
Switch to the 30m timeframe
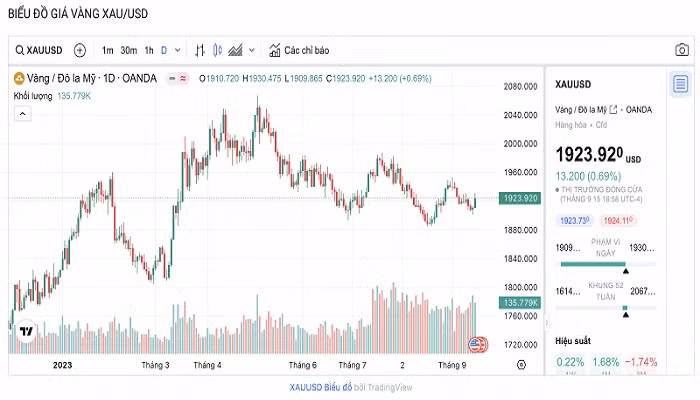click(x=128, y=50)
